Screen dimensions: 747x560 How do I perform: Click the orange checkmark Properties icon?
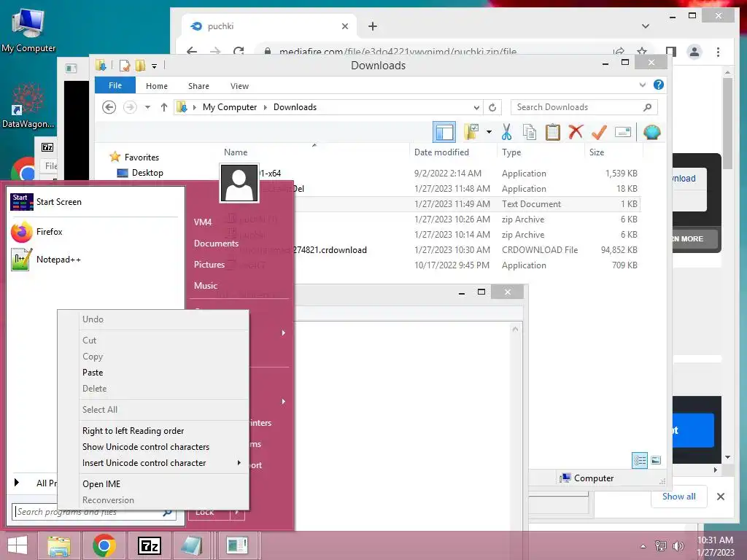[x=599, y=132]
